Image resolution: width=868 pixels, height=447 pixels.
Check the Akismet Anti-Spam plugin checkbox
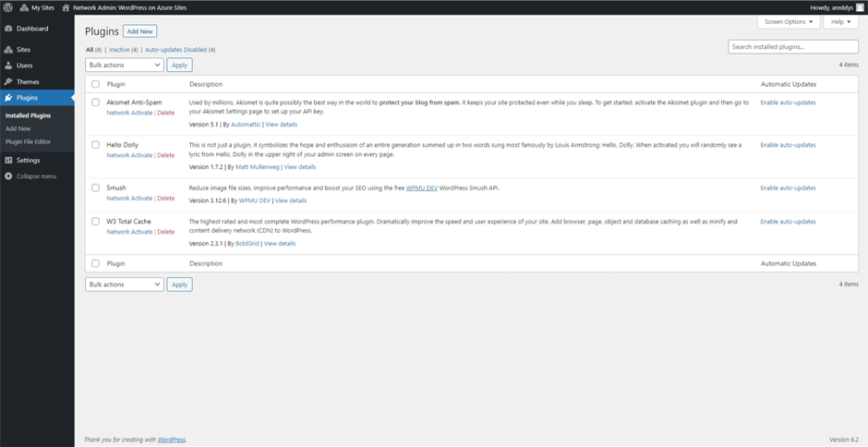click(x=95, y=103)
